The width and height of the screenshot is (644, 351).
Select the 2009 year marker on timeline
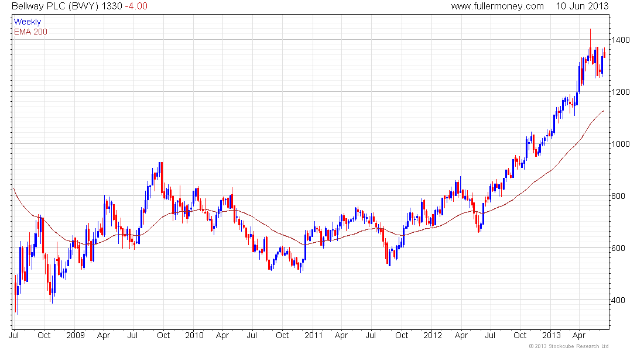pos(75,335)
